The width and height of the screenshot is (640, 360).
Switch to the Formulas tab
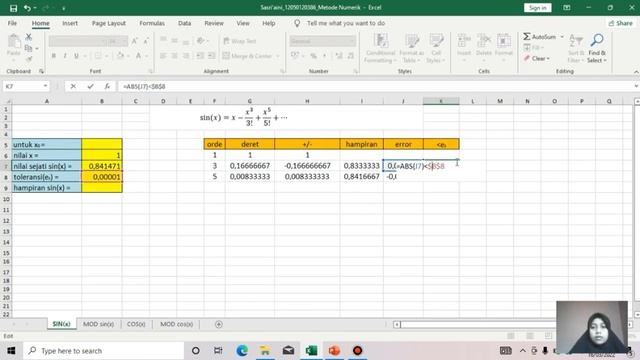tap(152, 23)
